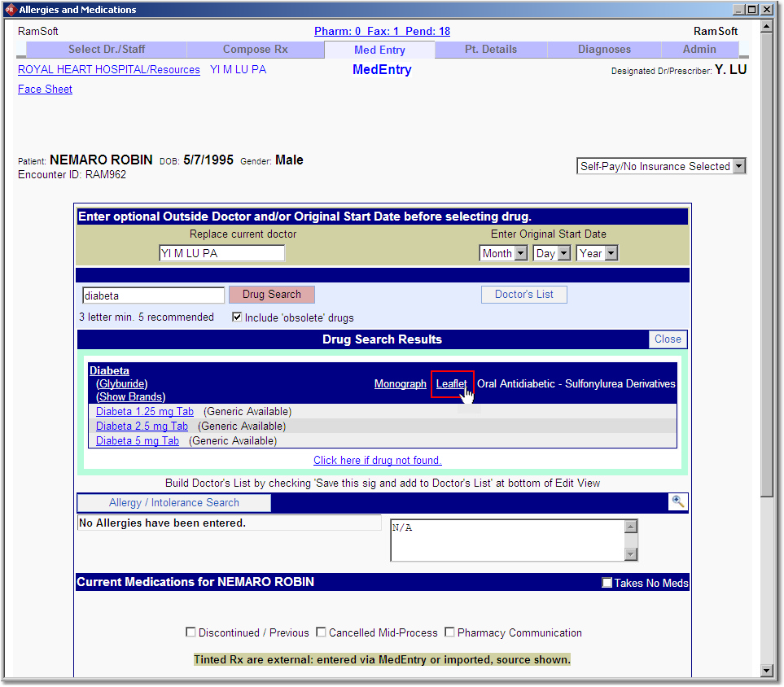Toggle Include 'obsolete' drugs checkbox

(x=237, y=317)
